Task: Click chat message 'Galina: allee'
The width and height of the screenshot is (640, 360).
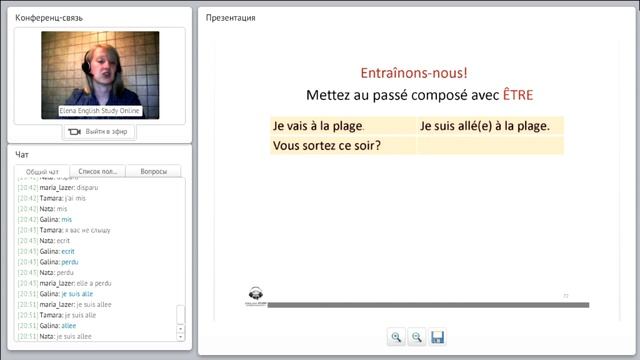Action: click(47, 326)
